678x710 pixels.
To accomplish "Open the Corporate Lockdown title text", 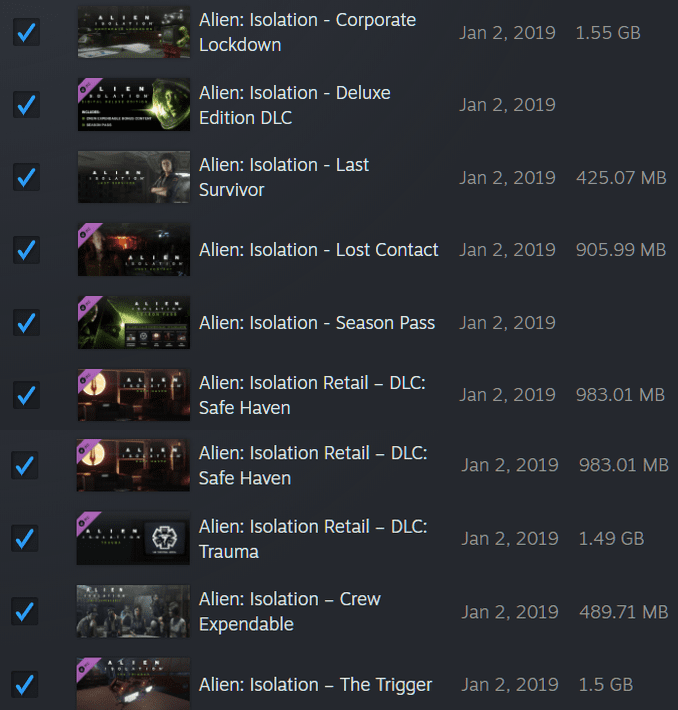I will pos(307,33).
